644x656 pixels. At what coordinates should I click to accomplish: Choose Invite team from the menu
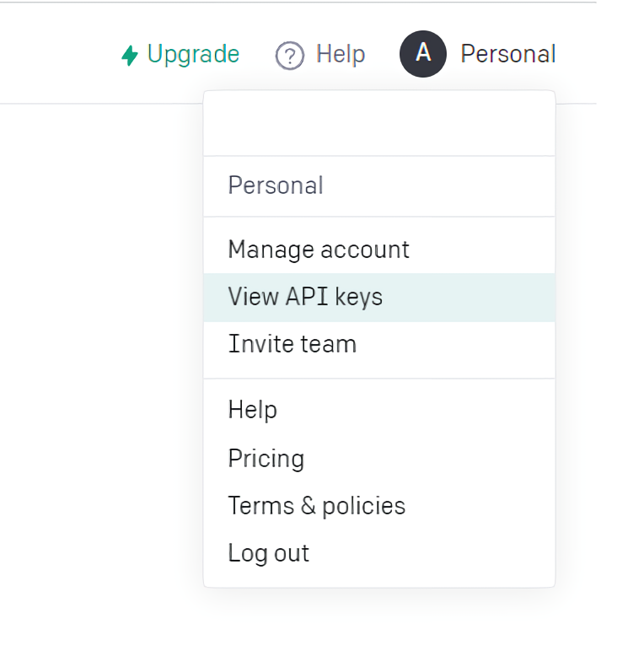point(292,344)
